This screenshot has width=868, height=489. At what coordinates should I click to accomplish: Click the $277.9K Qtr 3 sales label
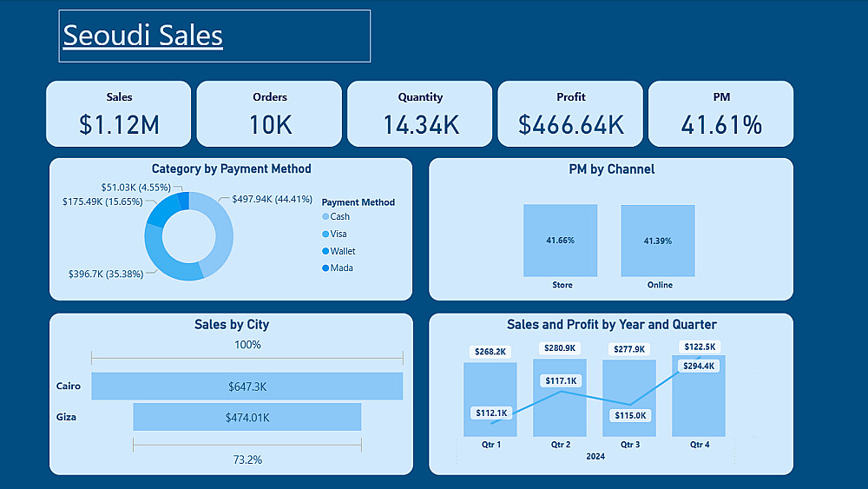pyautogui.click(x=629, y=349)
